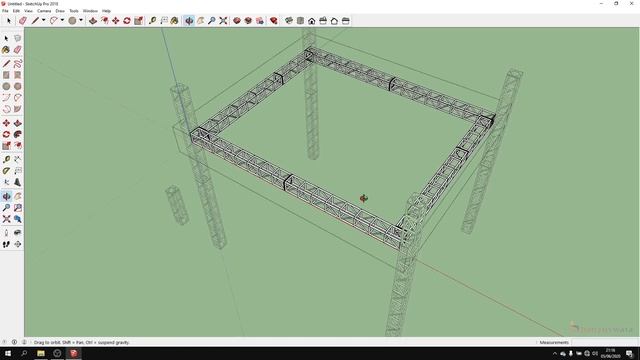Activate the Walk tool
Viewport: 640px width, 360px height.
click(x=6, y=244)
